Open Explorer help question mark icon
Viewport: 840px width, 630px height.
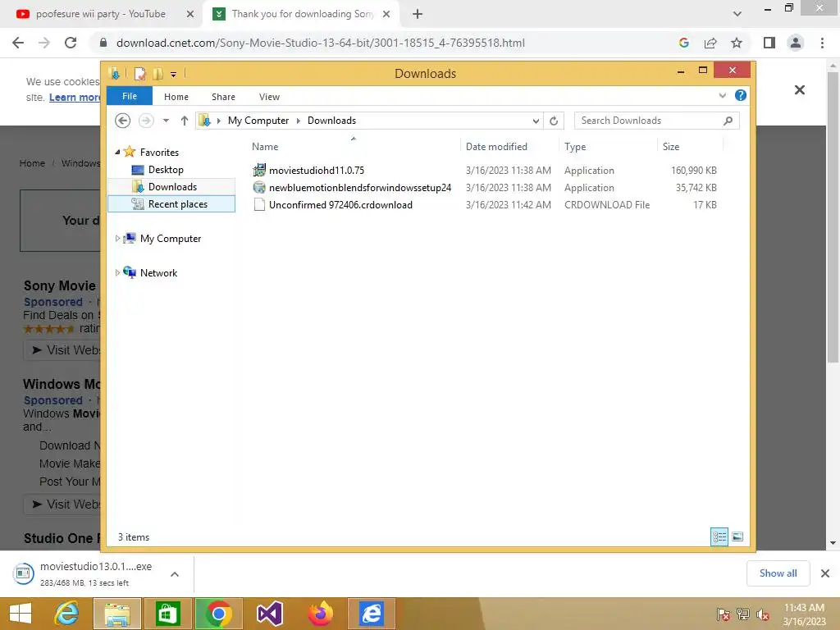741,95
